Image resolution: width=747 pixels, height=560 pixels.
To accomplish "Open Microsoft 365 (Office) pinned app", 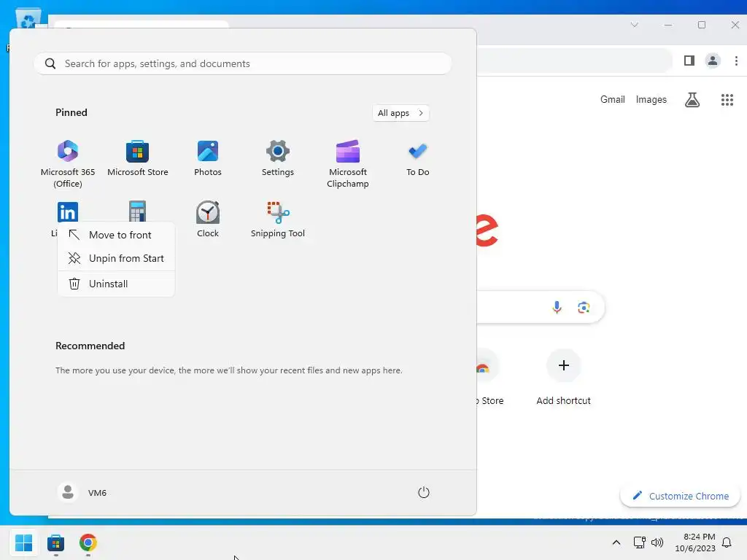I will click(68, 163).
